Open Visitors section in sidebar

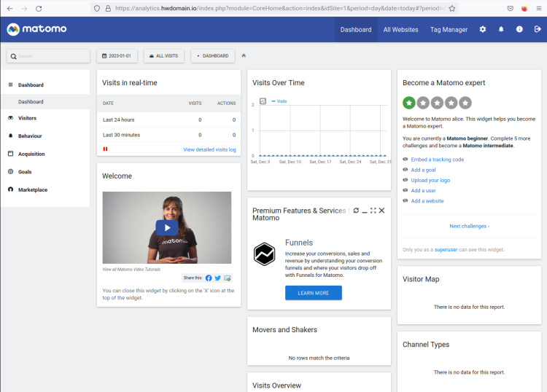click(27, 118)
